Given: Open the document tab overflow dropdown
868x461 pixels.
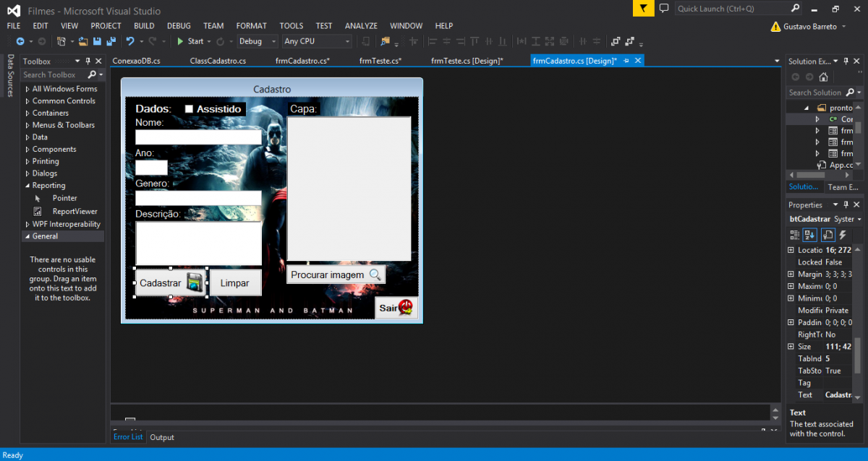Looking at the screenshot, I should [x=777, y=61].
